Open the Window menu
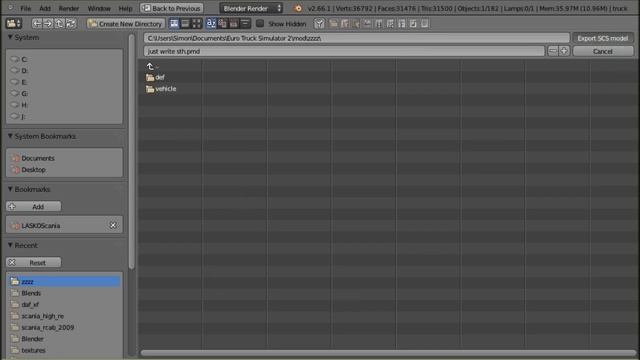 point(99,8)
